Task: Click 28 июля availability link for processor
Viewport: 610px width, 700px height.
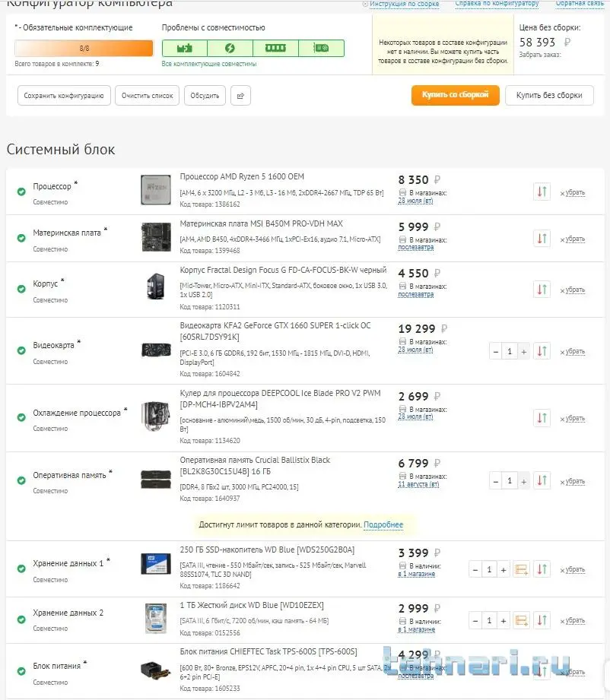Action: pos(415,201)
